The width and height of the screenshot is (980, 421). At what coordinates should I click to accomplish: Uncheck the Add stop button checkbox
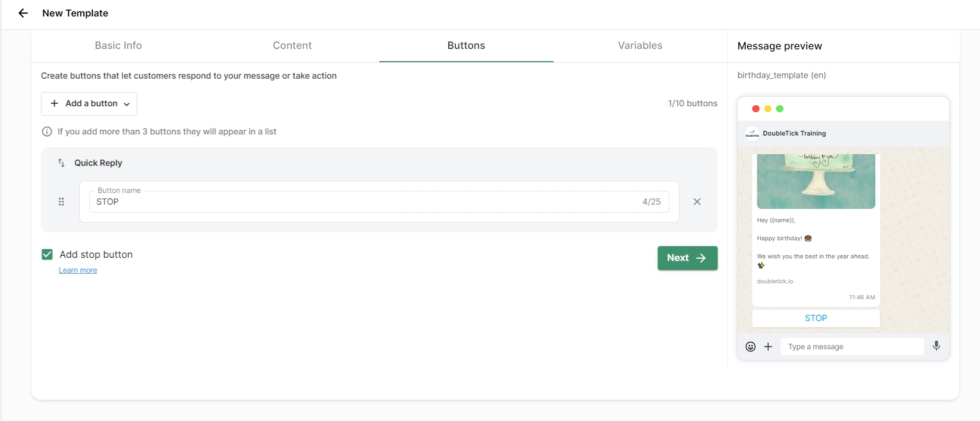tap(47, 255)
